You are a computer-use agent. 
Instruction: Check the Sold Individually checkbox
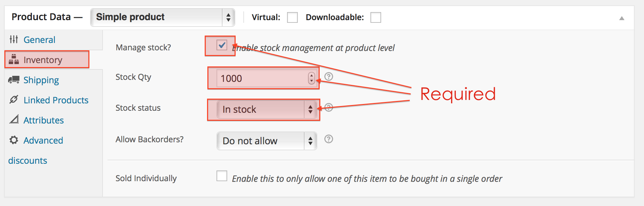(222, 176)
